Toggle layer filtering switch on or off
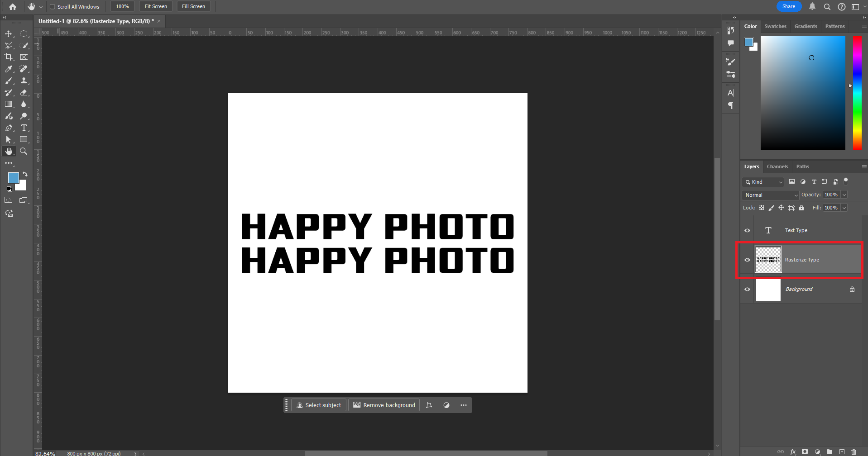868x456 pixels. click(846, 181)
